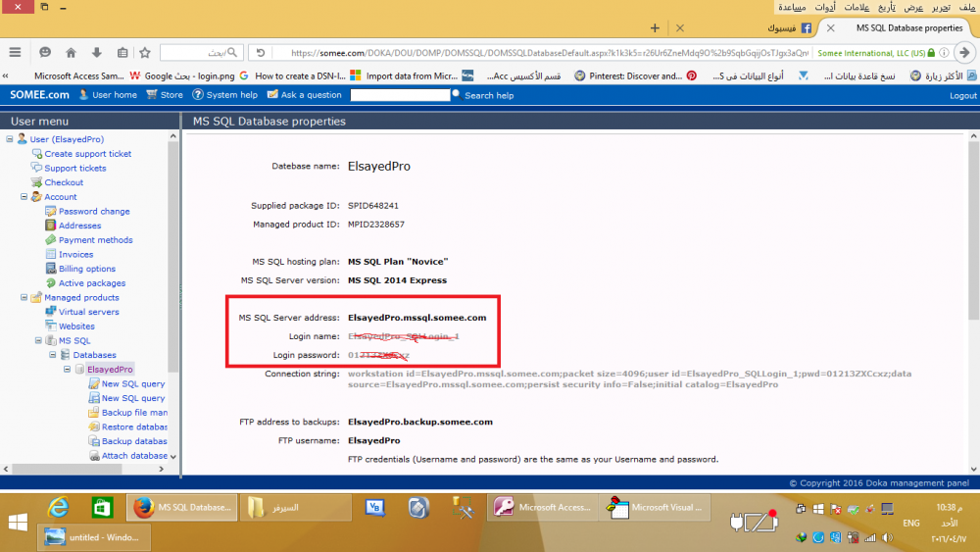Open Password change
980x552 pixels.
point(94,212)
